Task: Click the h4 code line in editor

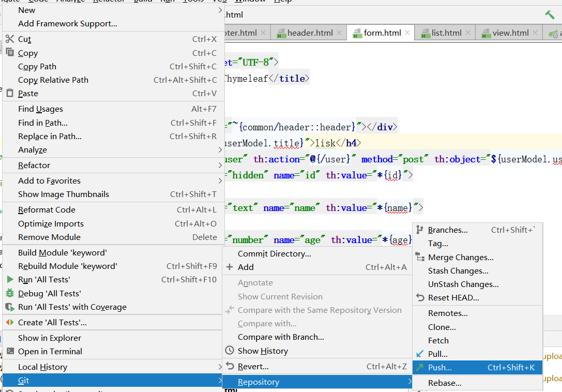Action: [x=393, y=143]
